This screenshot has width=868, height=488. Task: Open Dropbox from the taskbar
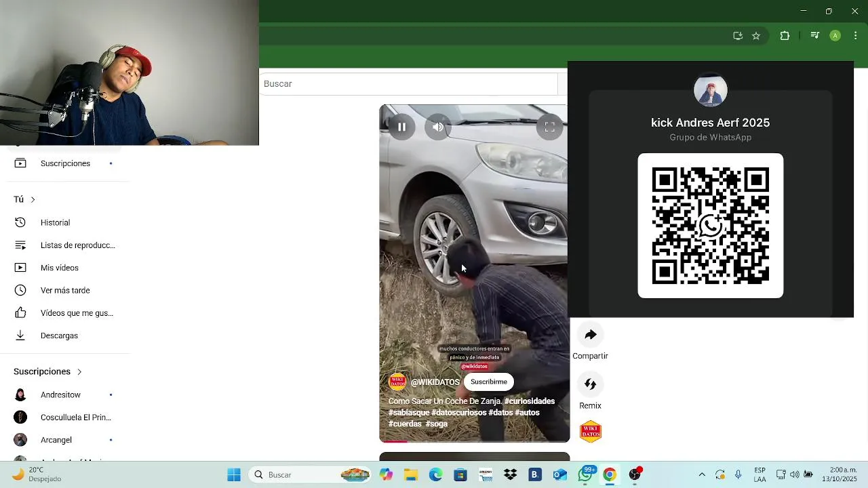point(510,475)
